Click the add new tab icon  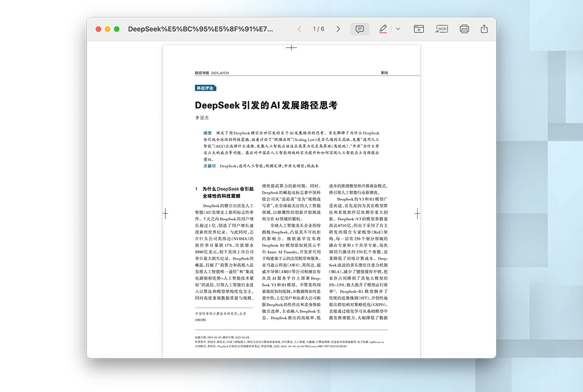click(419, 29)
